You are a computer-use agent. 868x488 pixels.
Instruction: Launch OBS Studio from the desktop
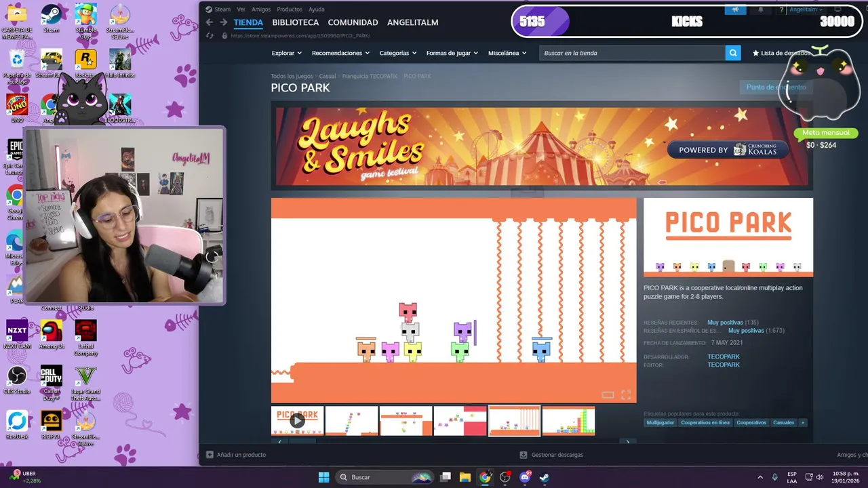(x=17, y=380)
